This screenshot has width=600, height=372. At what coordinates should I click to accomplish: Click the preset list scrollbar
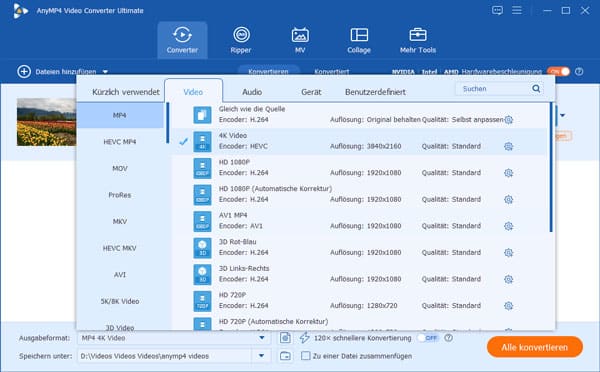tap(551, 167)
